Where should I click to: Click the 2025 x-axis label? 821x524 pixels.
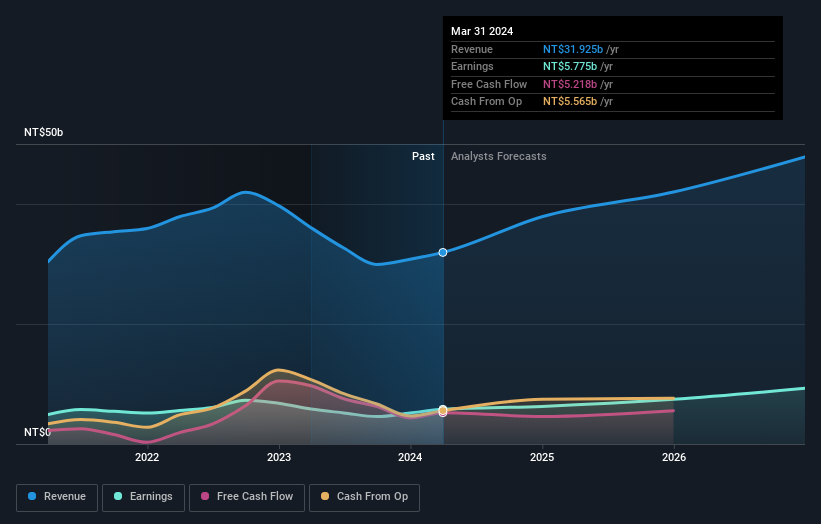542,457
